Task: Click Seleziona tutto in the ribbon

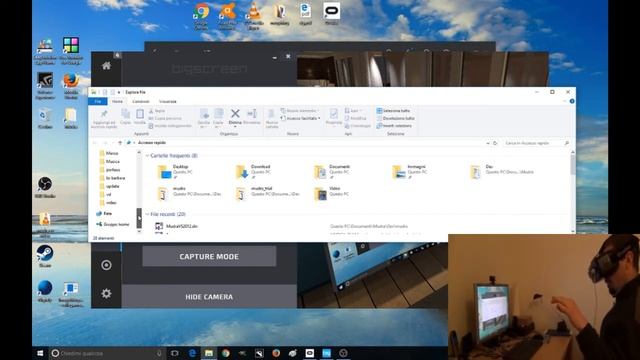Action: [x=393, y=111]
